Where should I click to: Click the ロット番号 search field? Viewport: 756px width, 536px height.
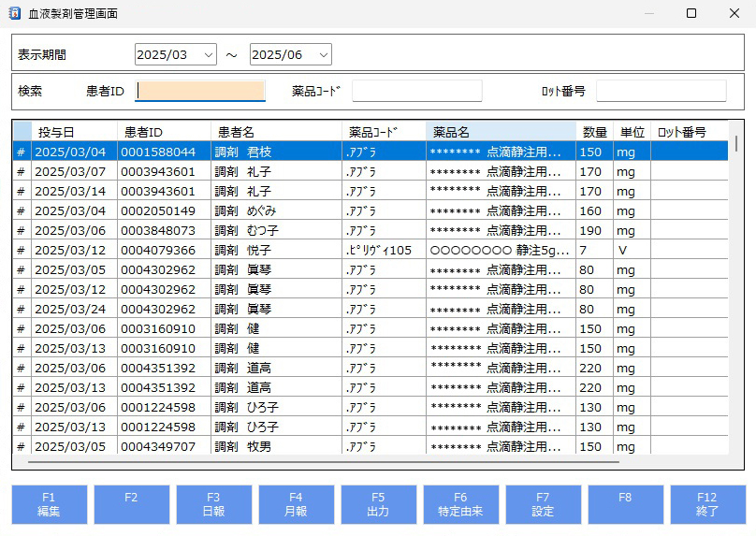(661, 91)
